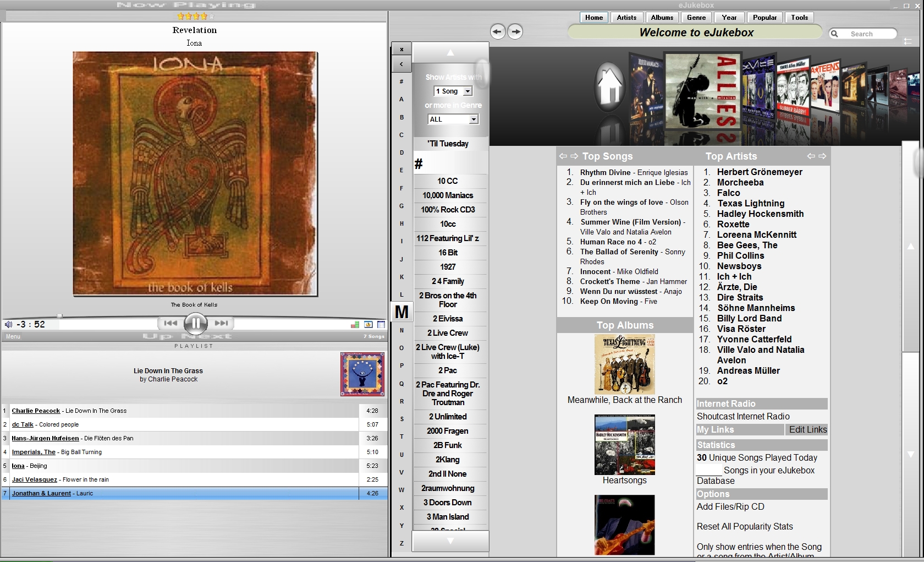This screenshot has width=924, height=562.
Task: Click the Top Artists right arrow
Action: pyautogui.click(x=822, y=156)
